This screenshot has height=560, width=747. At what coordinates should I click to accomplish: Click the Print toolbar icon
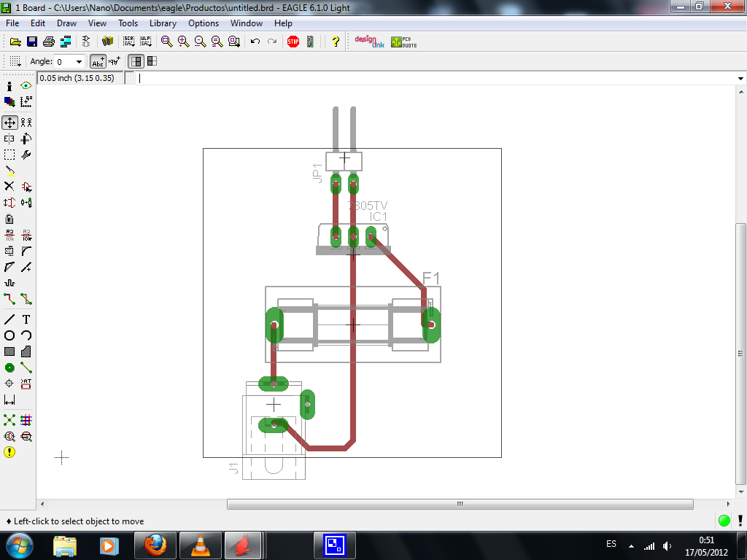49,42
